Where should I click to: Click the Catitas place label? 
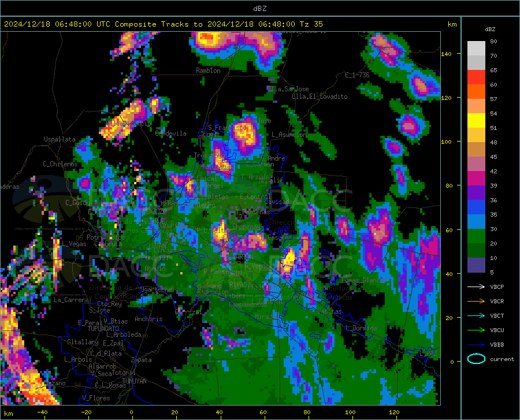329,311
